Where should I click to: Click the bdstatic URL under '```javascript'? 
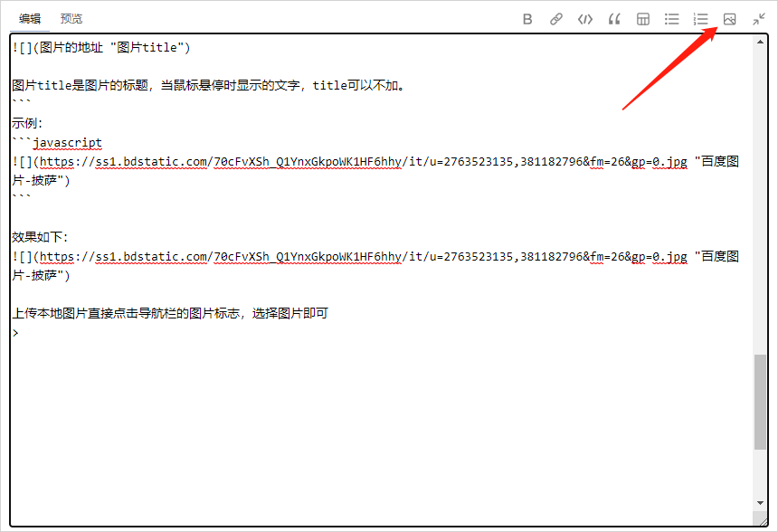tap(363, 161)
